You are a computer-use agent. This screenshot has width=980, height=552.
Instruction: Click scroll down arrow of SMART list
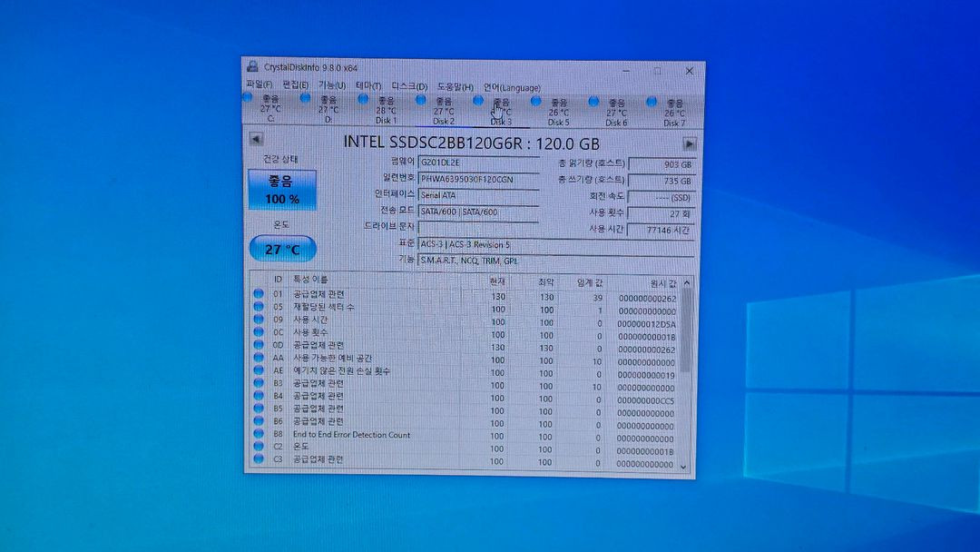click(x=683, y=467)
